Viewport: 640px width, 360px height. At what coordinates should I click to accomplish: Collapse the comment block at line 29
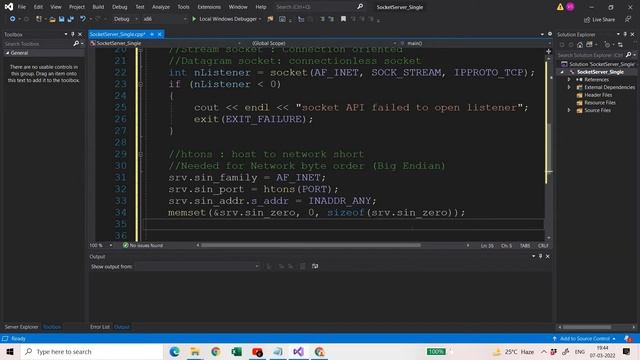(141, 154)
